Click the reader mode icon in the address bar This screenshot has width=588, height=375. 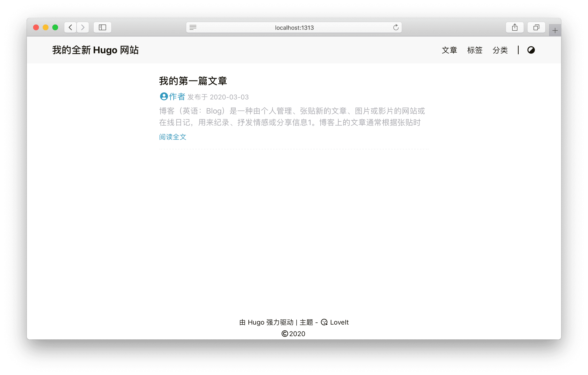(193, 27)
